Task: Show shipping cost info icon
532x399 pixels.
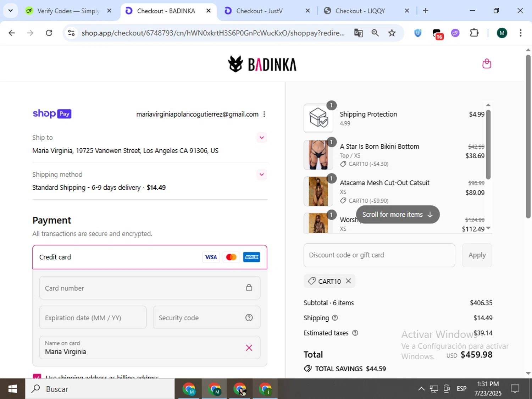Action: 335,318
